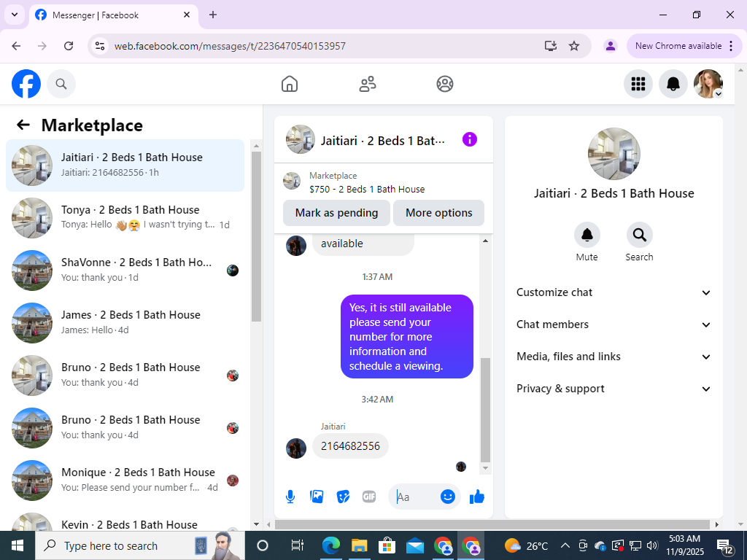Open Monique 2 Beds 1 Bath House conversation
The height and width of the screenshot is (560, 747).
pyautogui.click(x=125, y=480)
